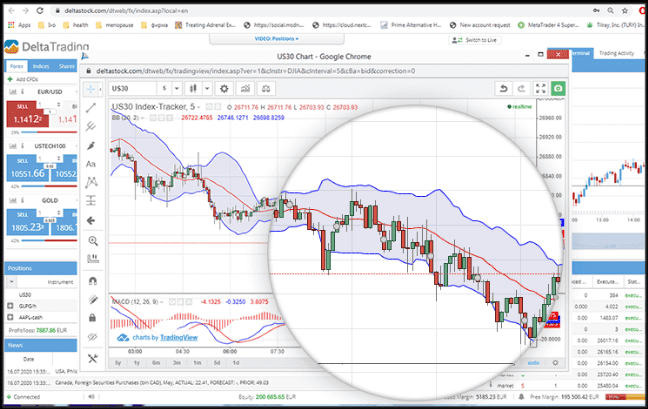This screenshot has height=409, width=648.
Task: Take chart snapshot with green camera
Action: pyautogui.click(x=558, y=88)
